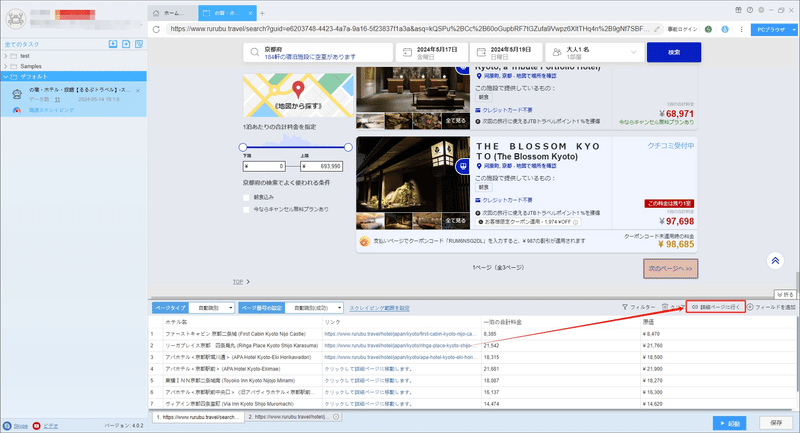
Task: Add a new tab with plus icon
Action: (262, 13)
